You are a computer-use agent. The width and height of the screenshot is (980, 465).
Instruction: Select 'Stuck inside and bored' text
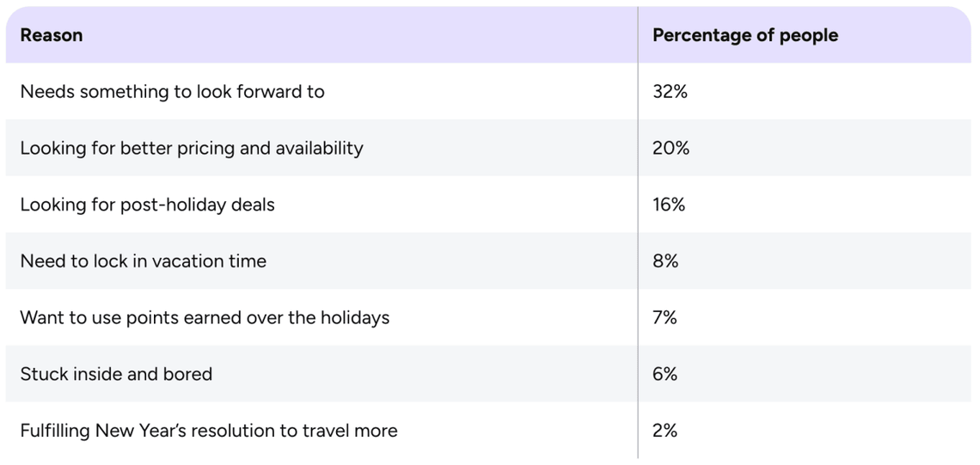coord(116,374)
